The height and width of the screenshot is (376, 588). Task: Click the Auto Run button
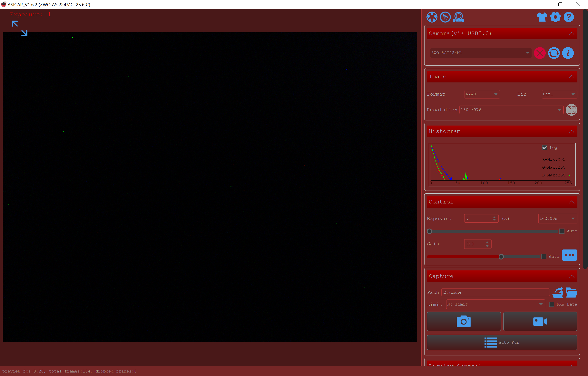(x=502, y=342)
